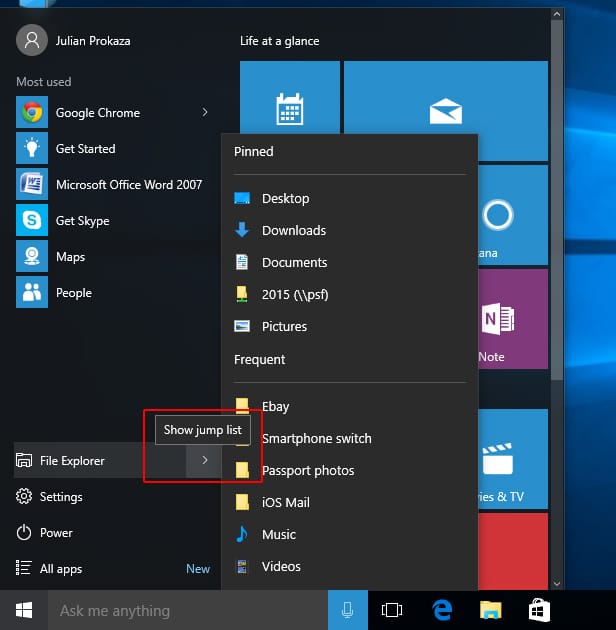Open the Movies & TV tile
Screen dimensions: 616x630
[x=513, y=459]
